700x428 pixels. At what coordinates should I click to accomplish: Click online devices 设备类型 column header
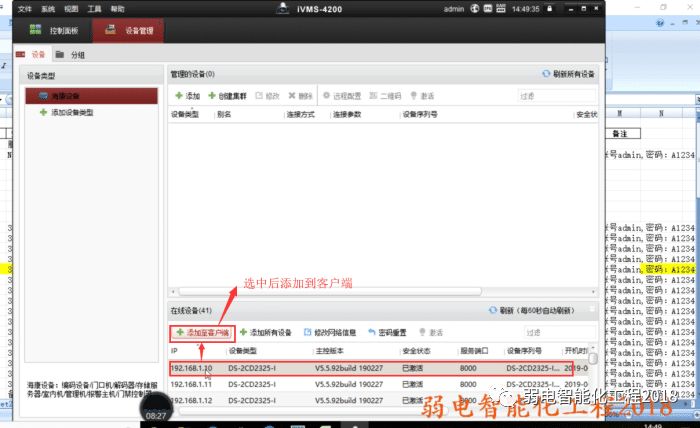243,351
